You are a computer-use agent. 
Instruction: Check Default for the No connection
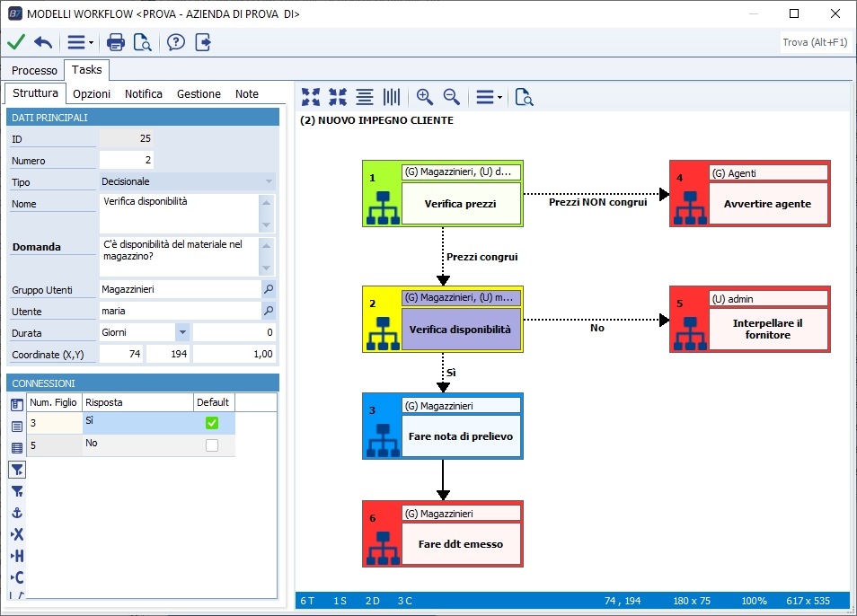[x=212, y=445]
